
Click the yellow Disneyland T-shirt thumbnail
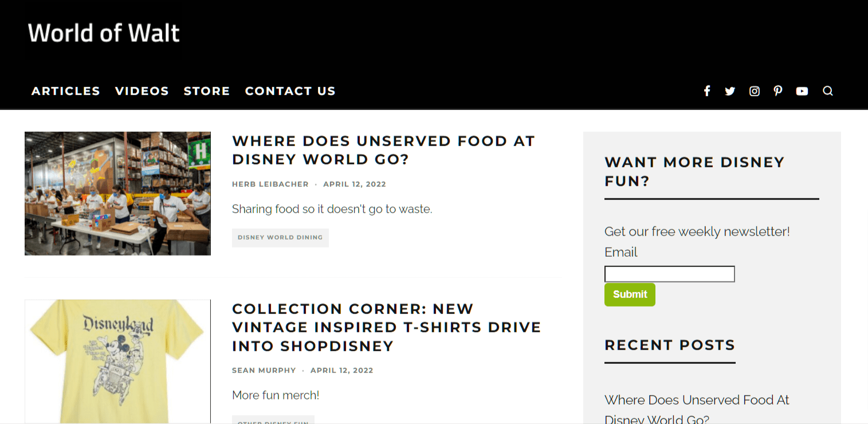point(117,361)
